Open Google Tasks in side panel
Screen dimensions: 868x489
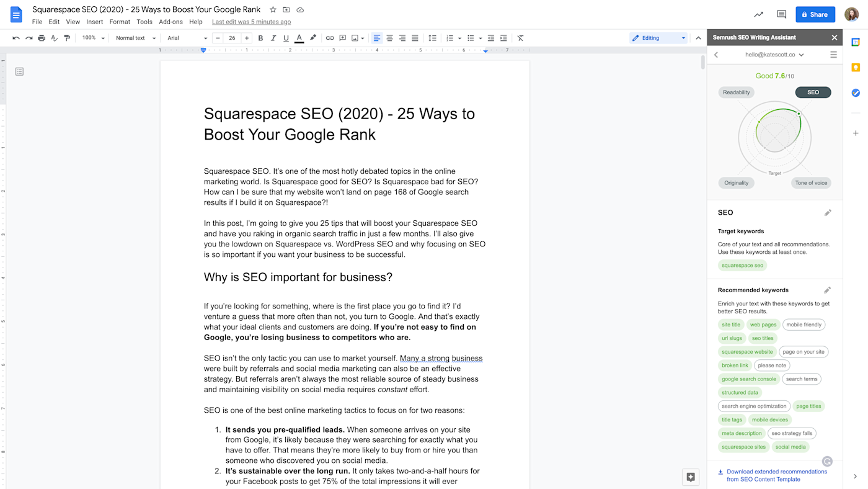(x=856, y=92)
